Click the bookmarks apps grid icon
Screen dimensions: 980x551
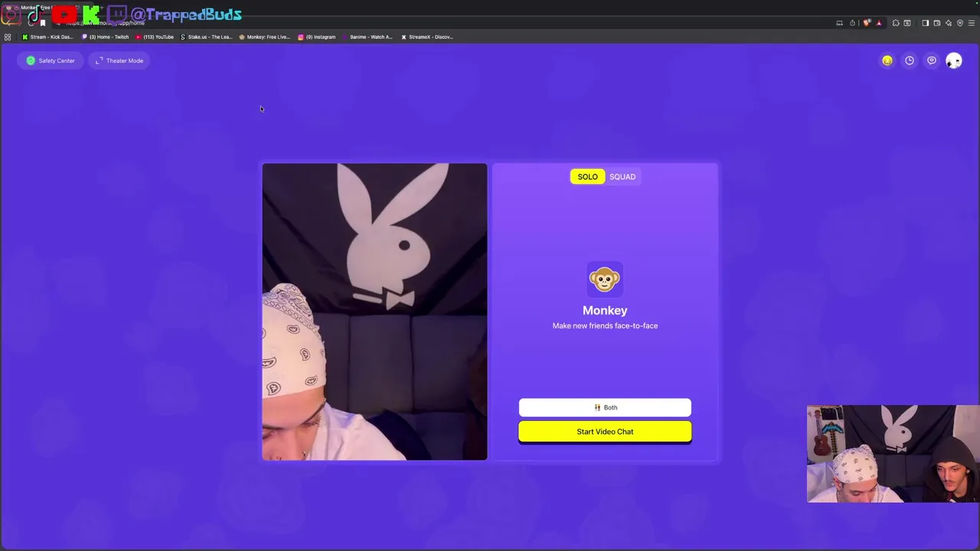point(8,37)
